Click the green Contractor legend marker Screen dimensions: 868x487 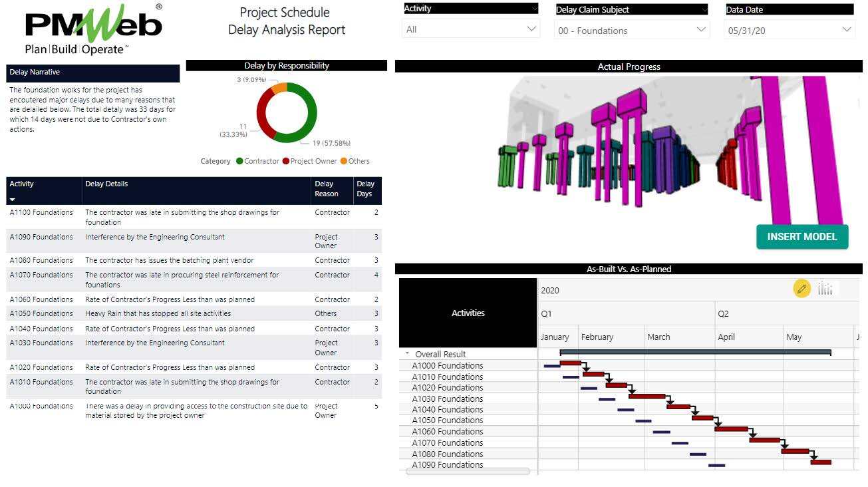click(239, 161)
